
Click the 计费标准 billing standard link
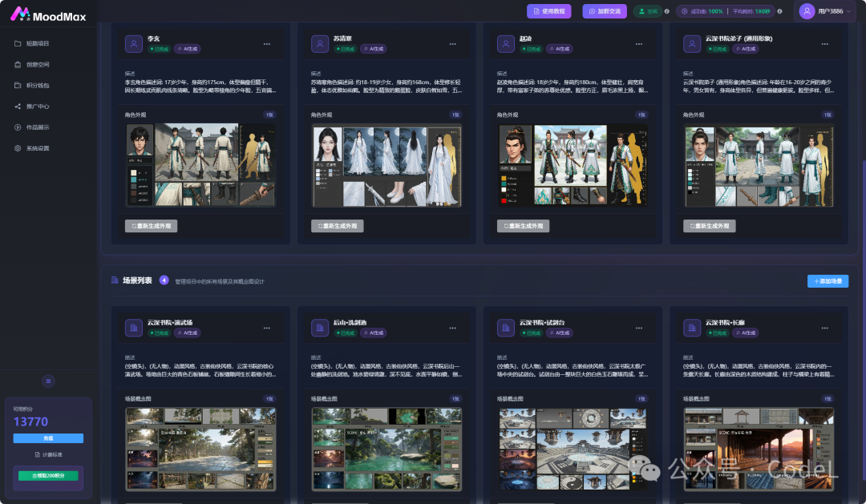pyautogui.click(x=49, y=455)
